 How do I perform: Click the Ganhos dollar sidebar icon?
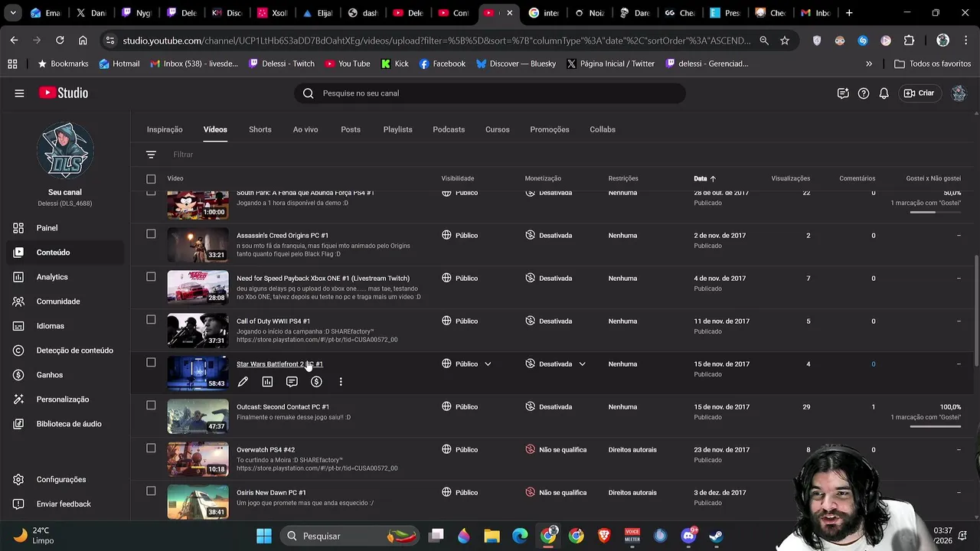[x=18, y=375]
